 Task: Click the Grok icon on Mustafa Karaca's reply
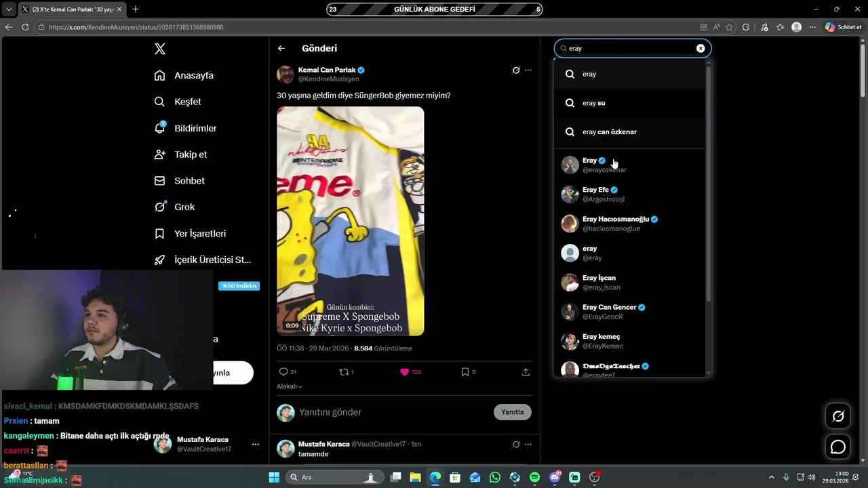[x=516, y=444]
